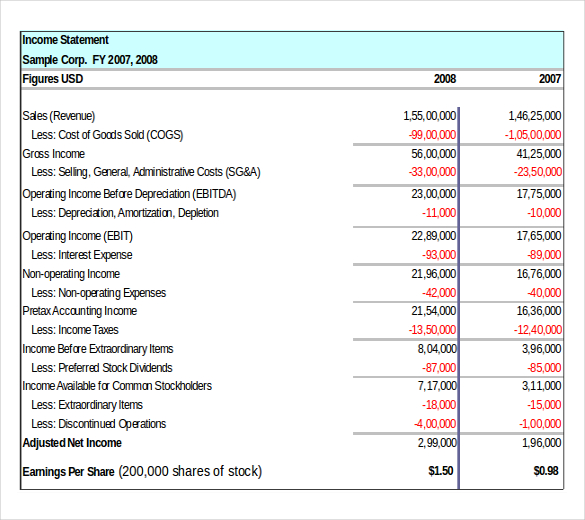Click the 2007 column header
585x520 pixels.
tap(550, 79)
